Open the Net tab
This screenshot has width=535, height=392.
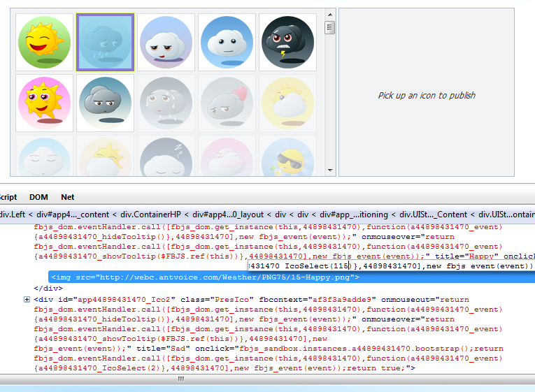[68, 197]
